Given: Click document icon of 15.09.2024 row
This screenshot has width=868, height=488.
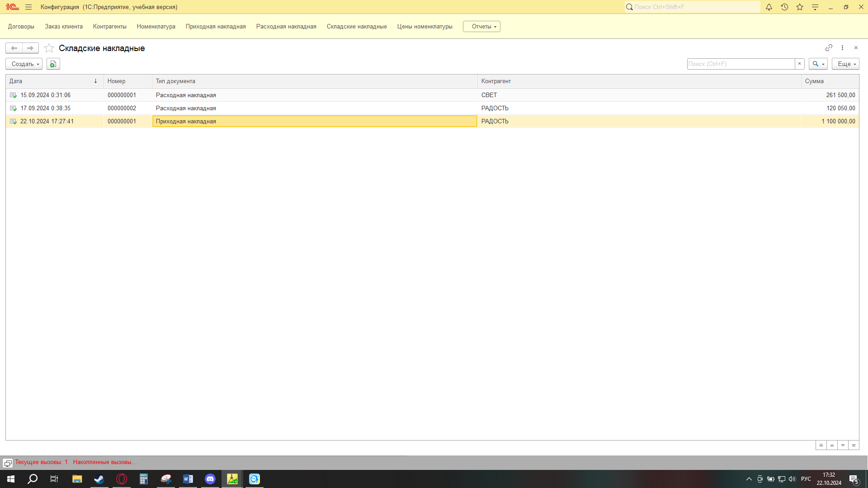Looking at the screenshot, I should [x=13, y=95].
